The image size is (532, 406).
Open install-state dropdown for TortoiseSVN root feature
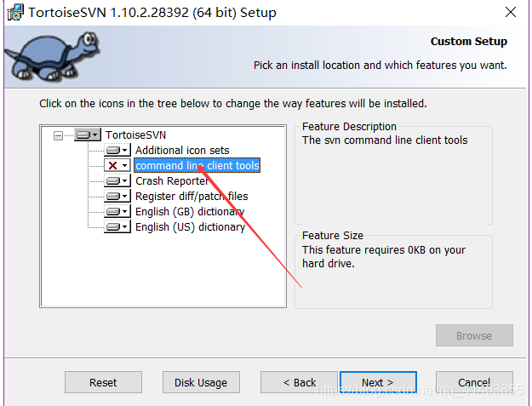[x=88, y=134]
